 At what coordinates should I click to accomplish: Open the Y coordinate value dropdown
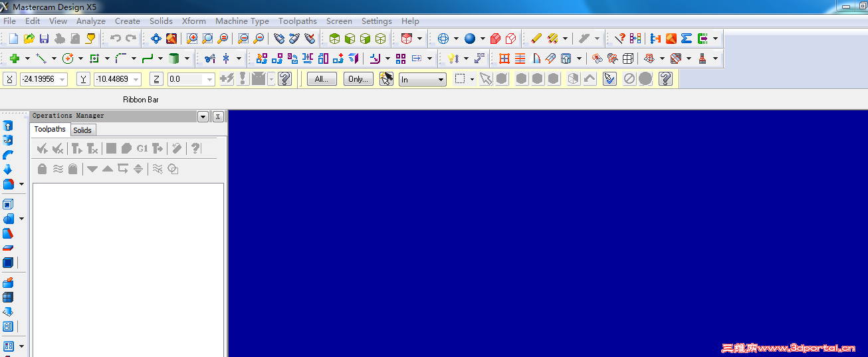(x=136, y=80)
